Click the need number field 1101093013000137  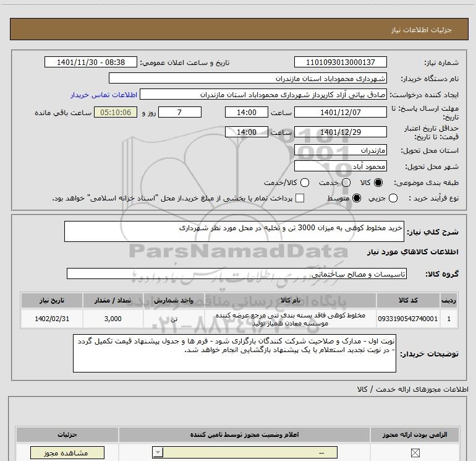340,62
